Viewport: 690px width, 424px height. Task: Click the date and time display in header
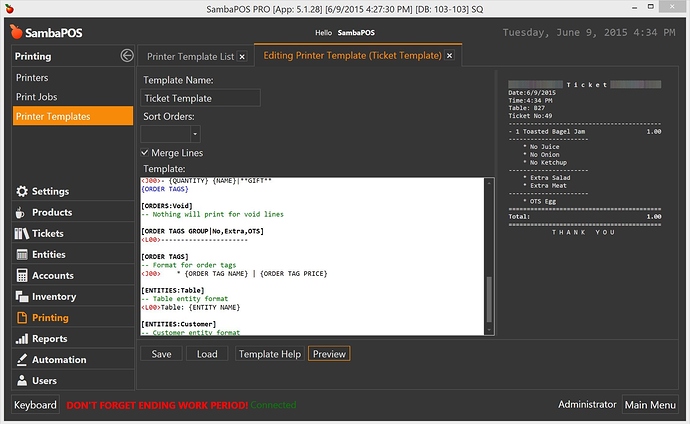pyautogui.click(x=589, y=33)
